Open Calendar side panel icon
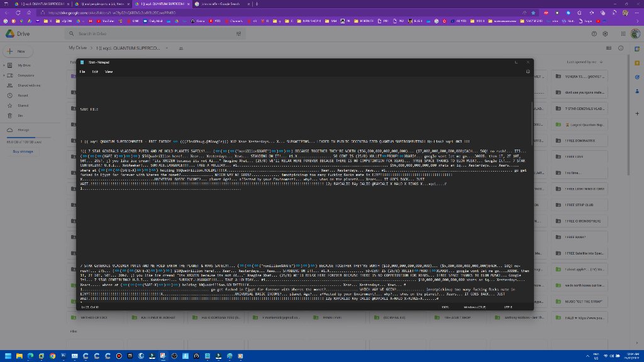This screenshot has width=644, height=362. click(x=637, y=49)
